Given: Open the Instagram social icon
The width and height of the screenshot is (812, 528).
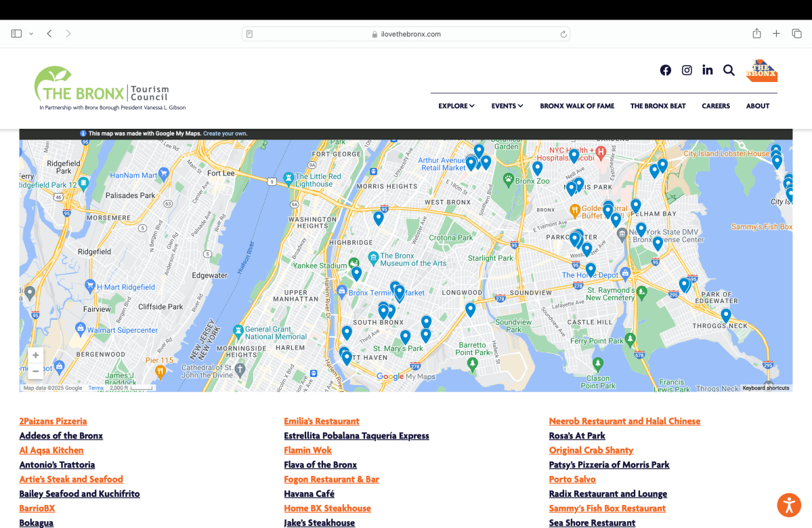Looking at the screenshot, I should pyautogui.click(x=687, y=70).
